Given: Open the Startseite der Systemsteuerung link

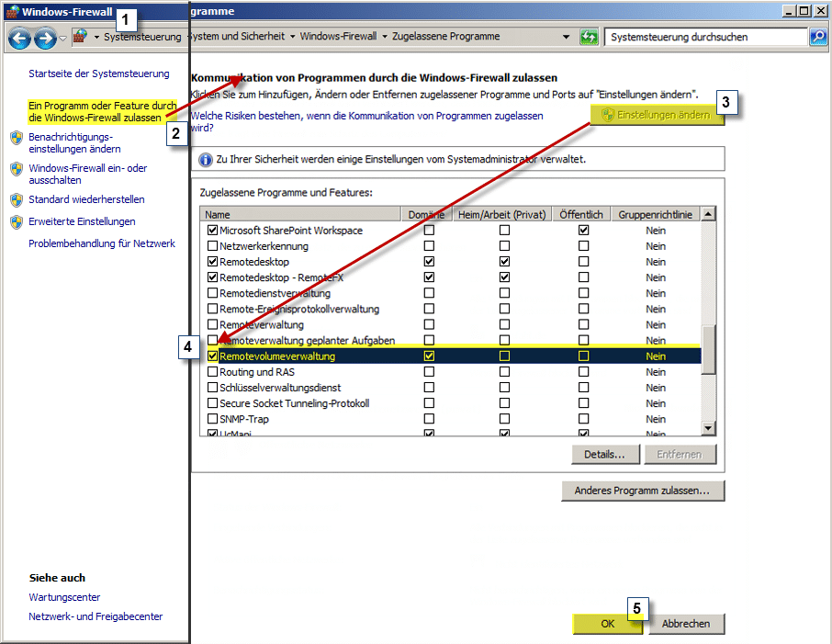Looking at the screenshot, I should tap(99, 73).
